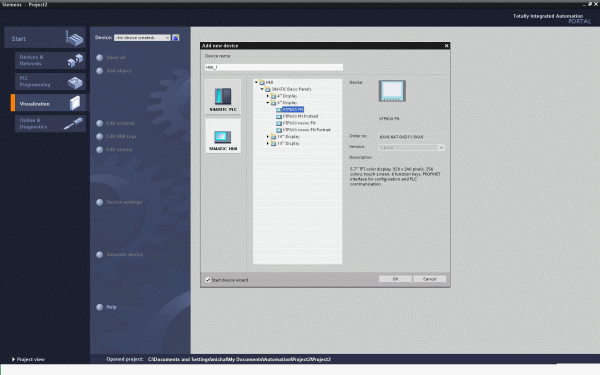The height and width of the screenshot is (375, 600).
Task: Click the Edit screens bullet icon
Action: coord(99,123)
